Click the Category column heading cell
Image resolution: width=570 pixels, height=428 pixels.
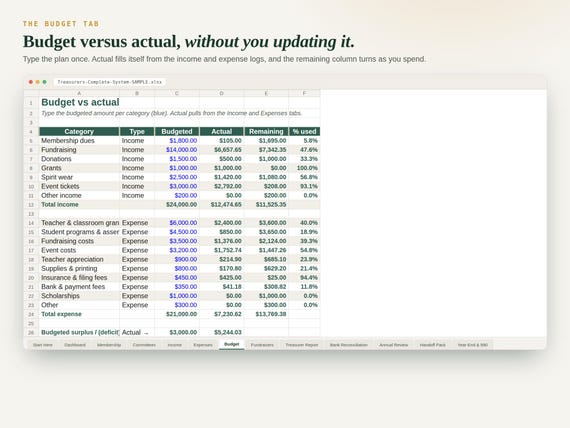(x=79, y=131)
